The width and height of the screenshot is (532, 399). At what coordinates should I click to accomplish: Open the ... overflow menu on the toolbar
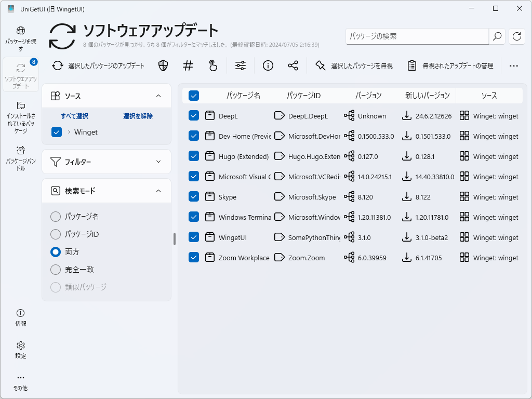[x=514, y=66]
